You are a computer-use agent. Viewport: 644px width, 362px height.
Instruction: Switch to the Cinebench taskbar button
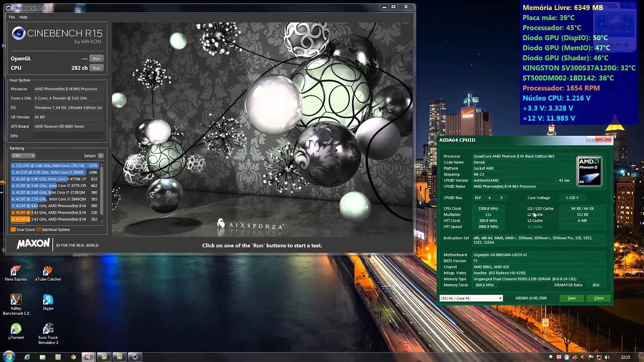pyautogui.click(x=135, y=357)
